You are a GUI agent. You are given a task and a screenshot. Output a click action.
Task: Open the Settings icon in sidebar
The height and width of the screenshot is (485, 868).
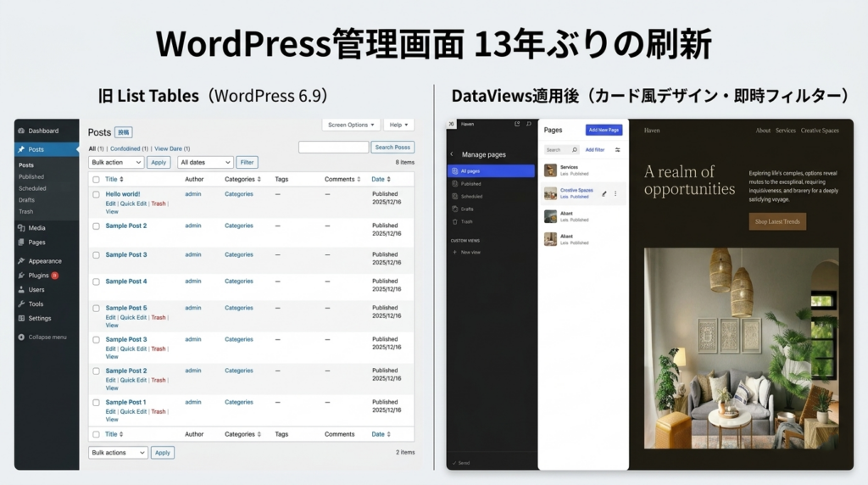[x=21, y=318]
